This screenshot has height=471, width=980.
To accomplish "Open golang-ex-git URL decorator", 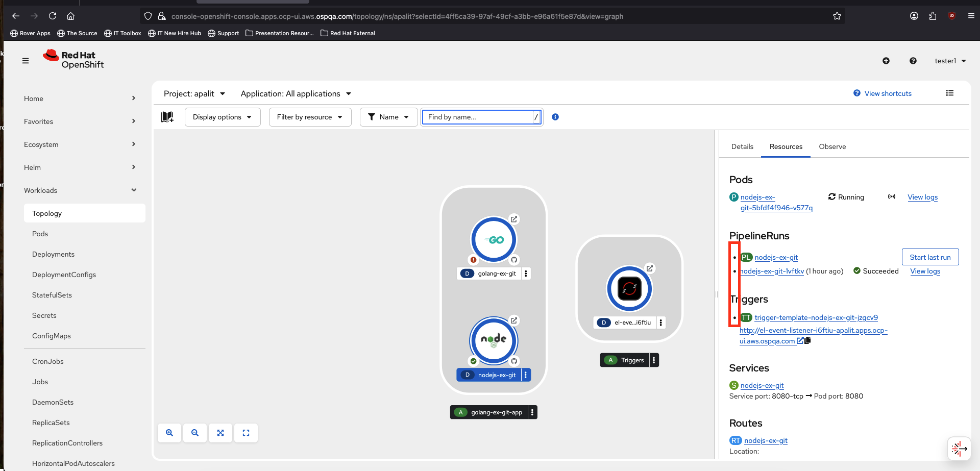I will coord(514,219).
